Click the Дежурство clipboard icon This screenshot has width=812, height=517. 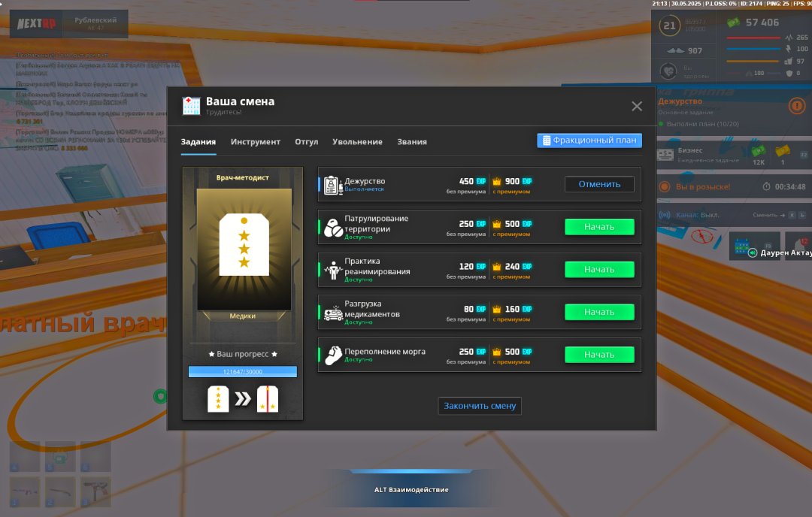[x=333, y=185]
